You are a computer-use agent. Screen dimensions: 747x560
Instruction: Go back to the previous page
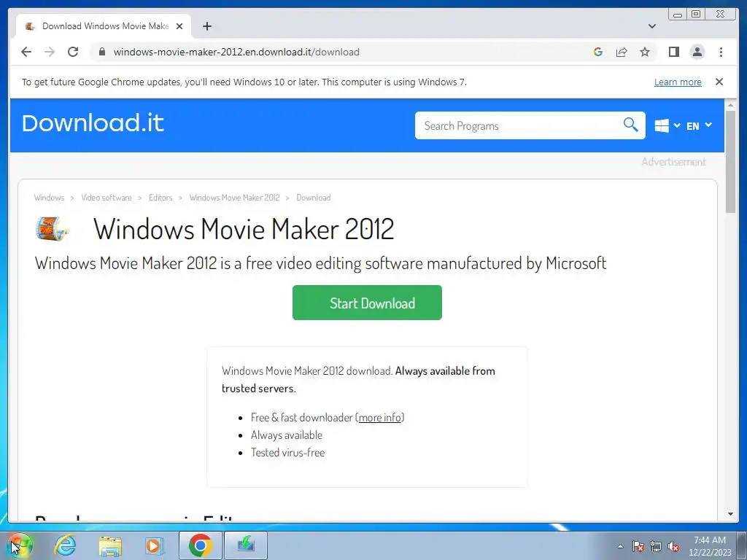point(26,52)
